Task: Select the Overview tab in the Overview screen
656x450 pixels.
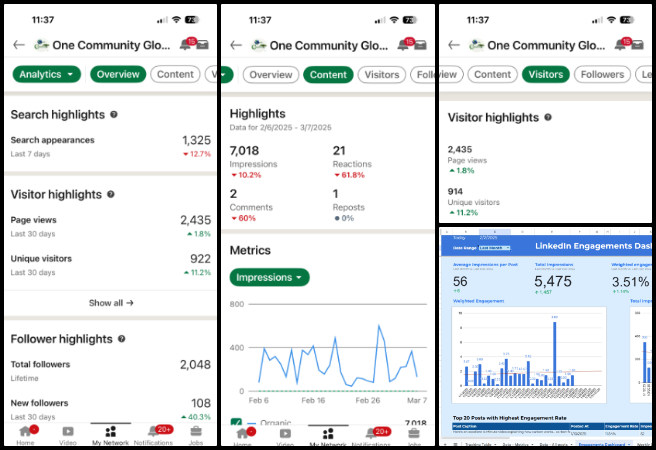Action: pos(118,74)
